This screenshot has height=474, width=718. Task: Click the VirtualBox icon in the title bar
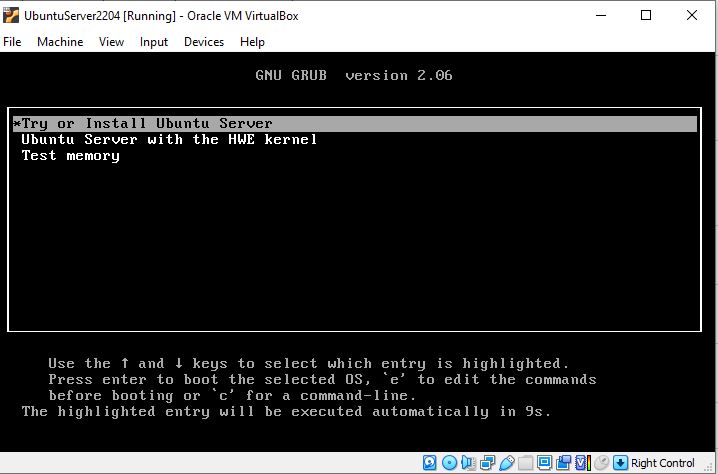(x=11, y=16)
